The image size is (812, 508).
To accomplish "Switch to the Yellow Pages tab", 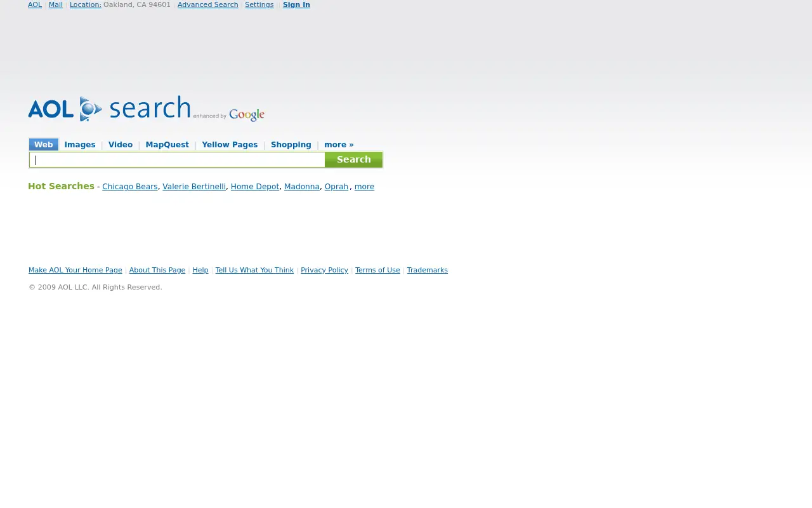I will [x=230, y=145].
